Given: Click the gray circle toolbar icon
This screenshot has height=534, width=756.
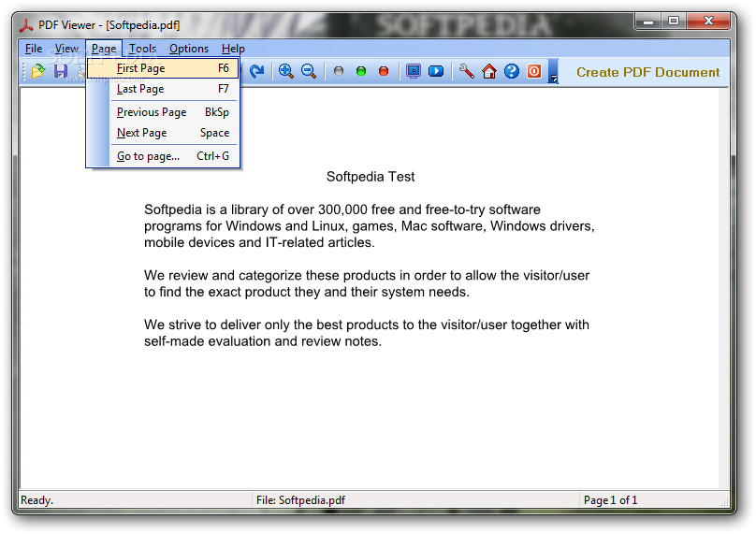Looking at the screenshot, I should (x=339, y=71).
